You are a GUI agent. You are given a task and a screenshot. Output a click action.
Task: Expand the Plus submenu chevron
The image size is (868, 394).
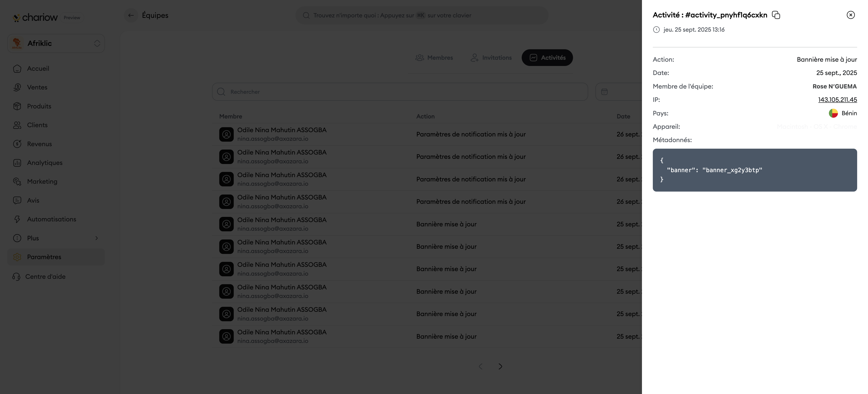(97, 238)
